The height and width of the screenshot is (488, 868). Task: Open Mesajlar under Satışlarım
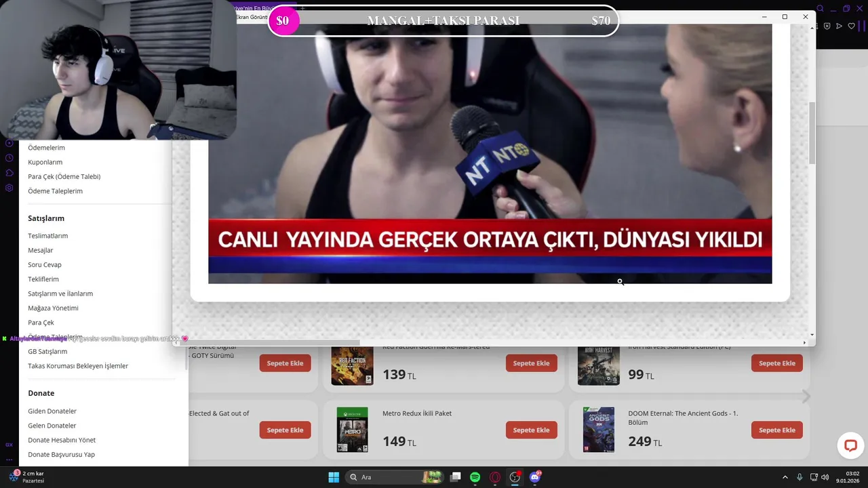tap(40, 250)
